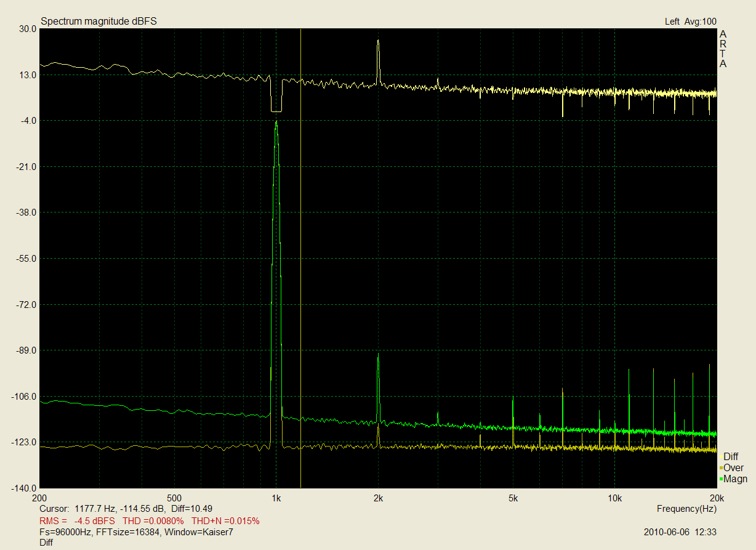Viewport: 756px width, 550px height.
Task: Click the -89.0 y-axis label
Action: [28, 350]
